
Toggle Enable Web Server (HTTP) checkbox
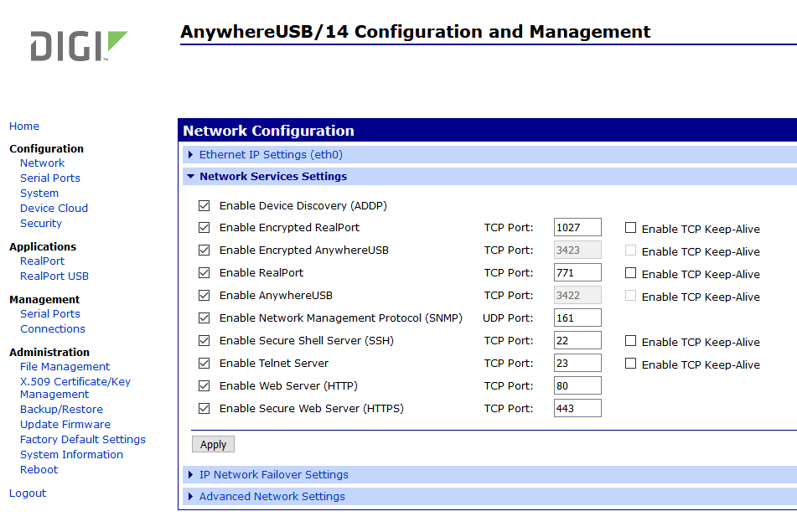pyautogui.click(x=204, y=385)
